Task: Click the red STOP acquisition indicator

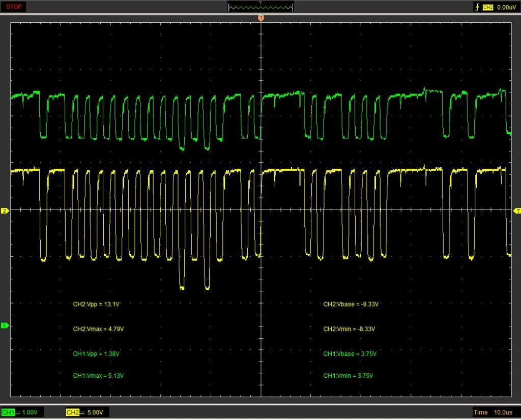Action: click(x=14, y=7)
